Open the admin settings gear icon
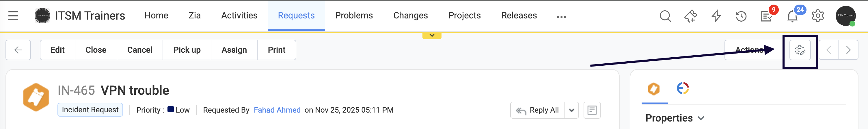 point(818,16)
